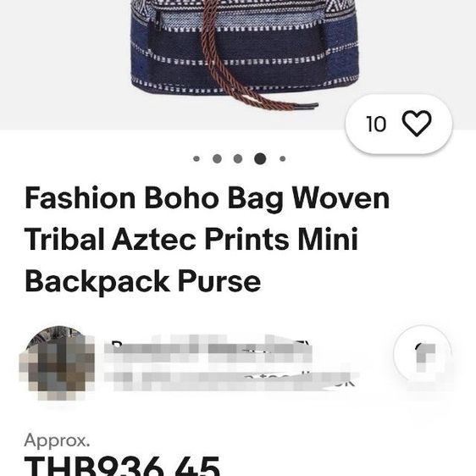Click the title line Tribal Aztec Prints Mini

pyautogui.click(x=191, y=239)
